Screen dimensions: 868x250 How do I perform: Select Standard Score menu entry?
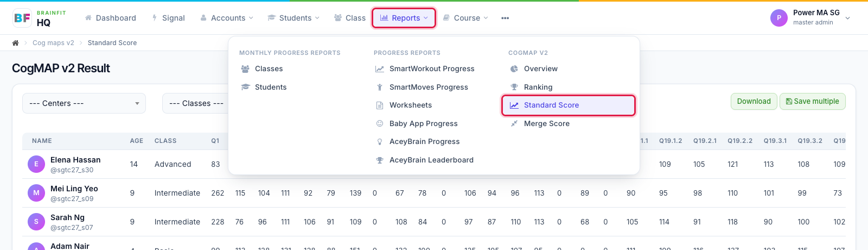pyautogui.click(x=568, y=105)
